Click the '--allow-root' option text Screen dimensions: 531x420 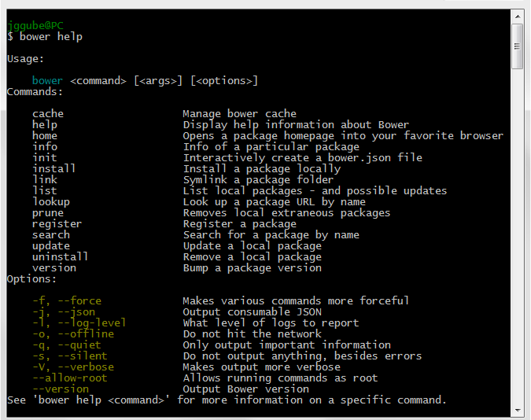tap(70, 378)
